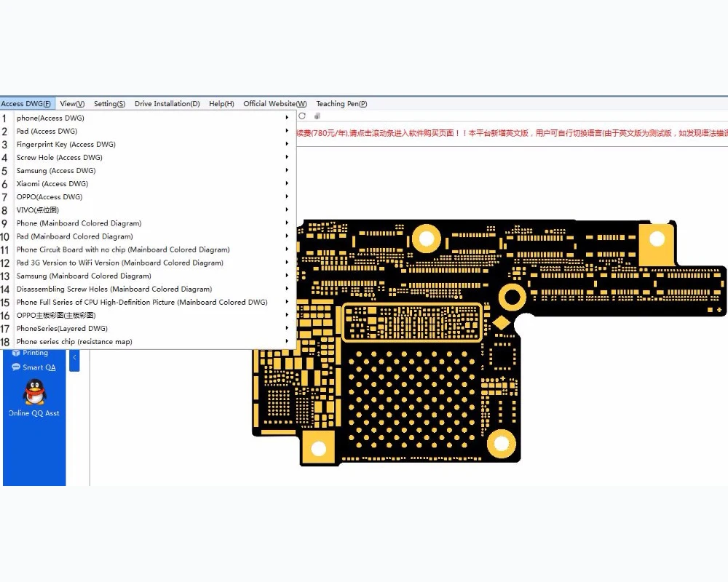This screenshot has width=728, height=582.
Task: Open the Access DWG(F) menu
Action: pyautogui.click(x=26, y=103)
